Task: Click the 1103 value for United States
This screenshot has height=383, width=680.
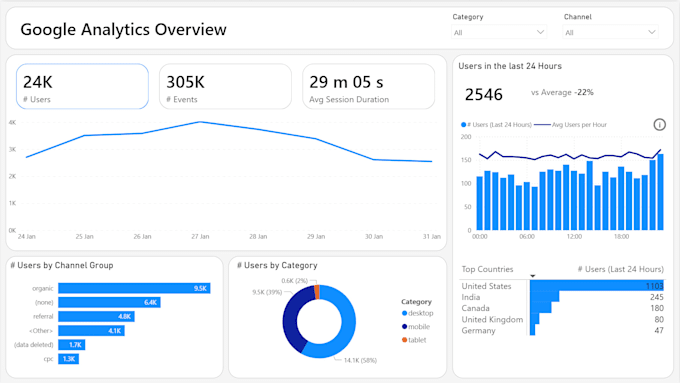Action: click(654, 286)
